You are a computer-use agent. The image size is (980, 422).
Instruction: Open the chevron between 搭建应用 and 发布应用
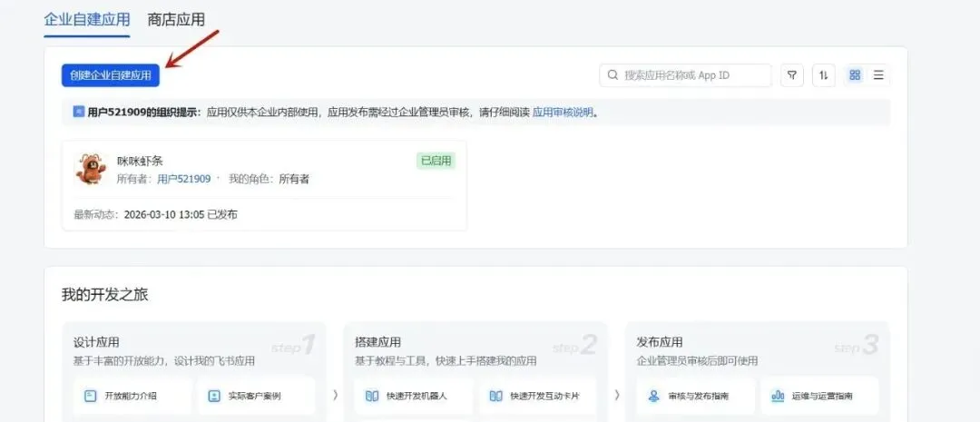point(617,395)
